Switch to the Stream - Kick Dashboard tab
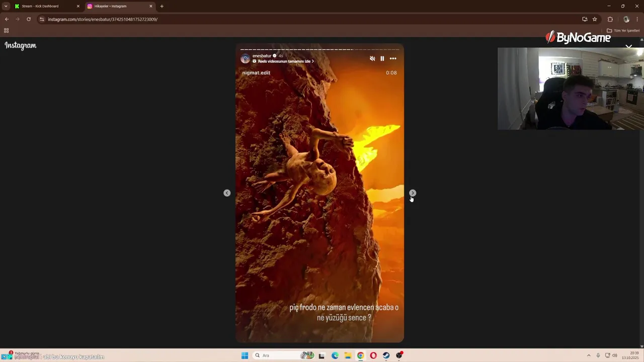 tap(47, 6)
